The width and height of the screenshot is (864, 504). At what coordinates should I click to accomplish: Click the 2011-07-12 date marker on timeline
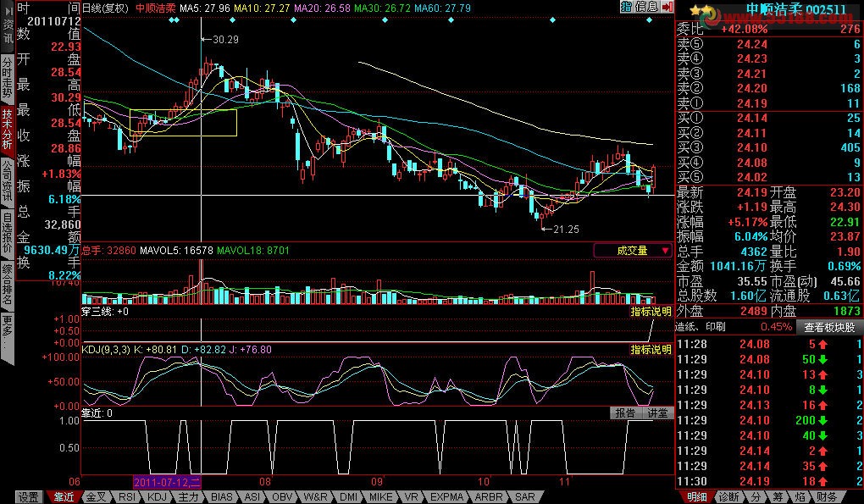point(168,483)
